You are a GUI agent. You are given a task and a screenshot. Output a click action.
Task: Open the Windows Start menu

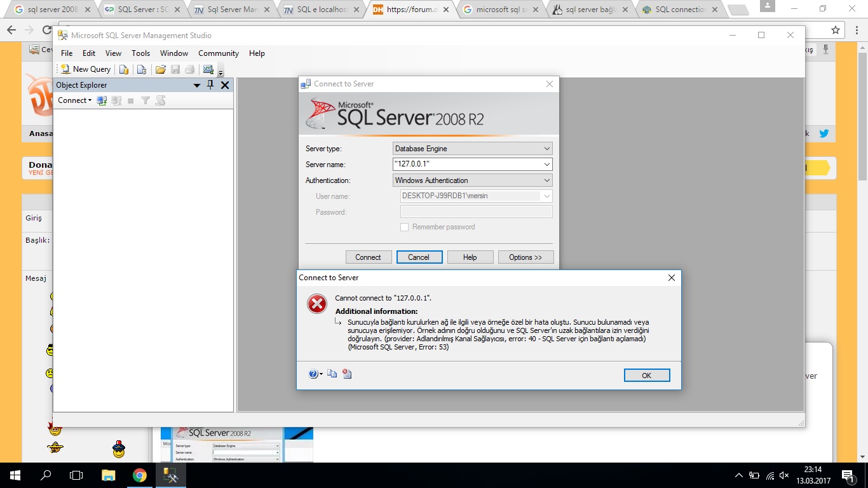[x=15, y=475]
